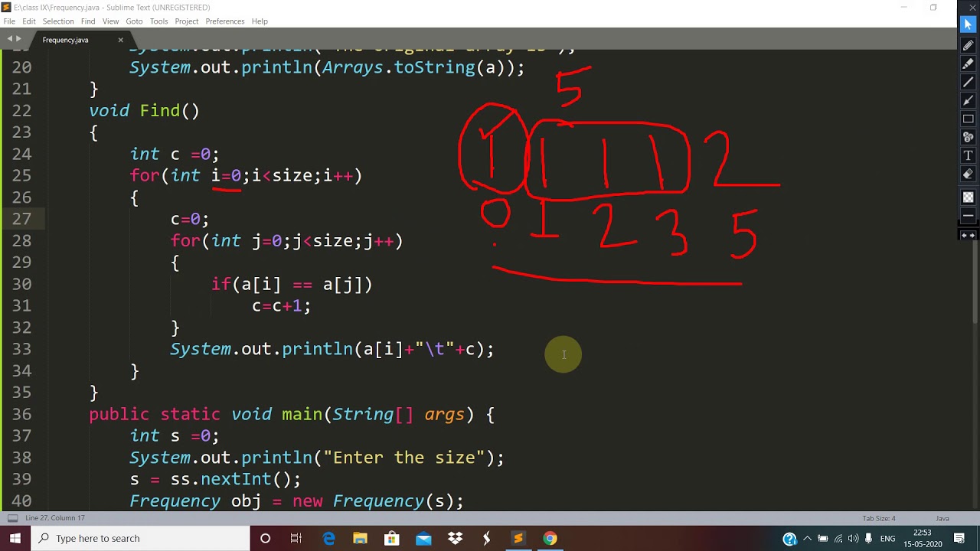The image size is (980, 551).
Task: Open the Help menu
Action: (x=260, y=21)
